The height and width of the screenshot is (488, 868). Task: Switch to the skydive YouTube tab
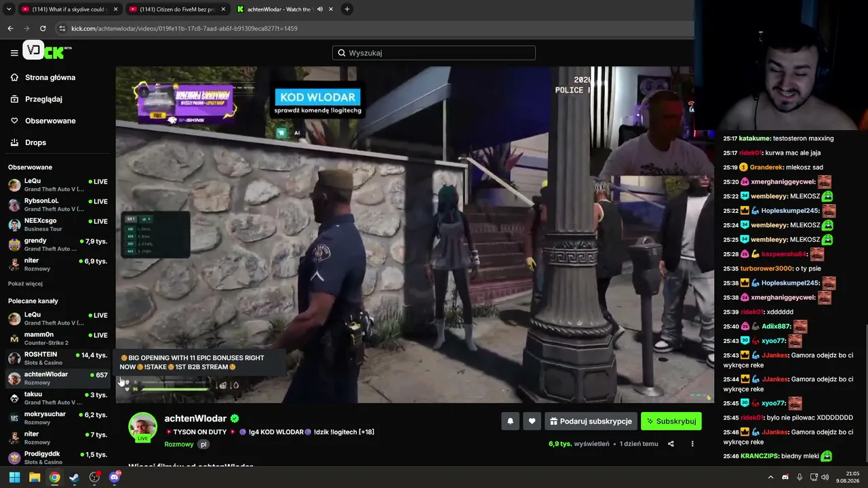click(x=68, y=9)
